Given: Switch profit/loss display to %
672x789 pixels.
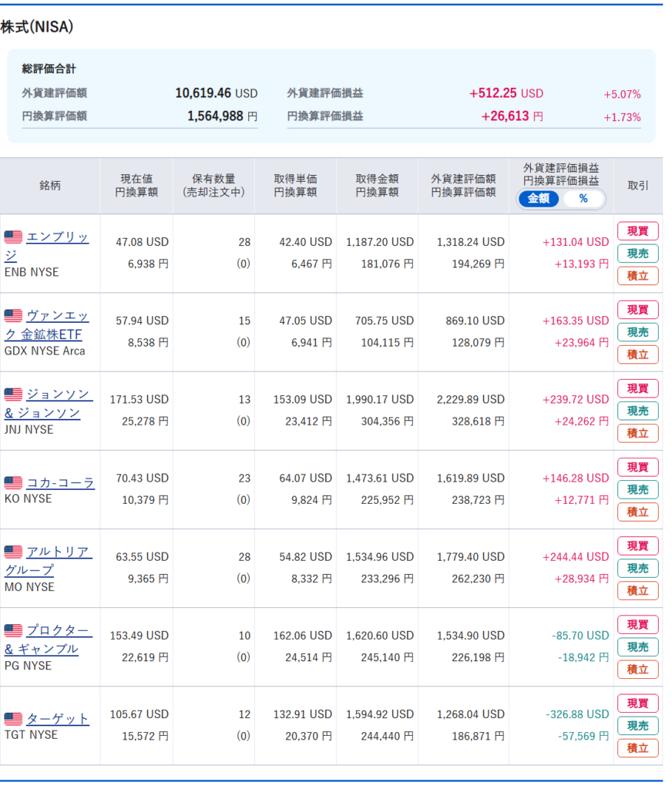Looking at the screenshot, I should [583, 199].
